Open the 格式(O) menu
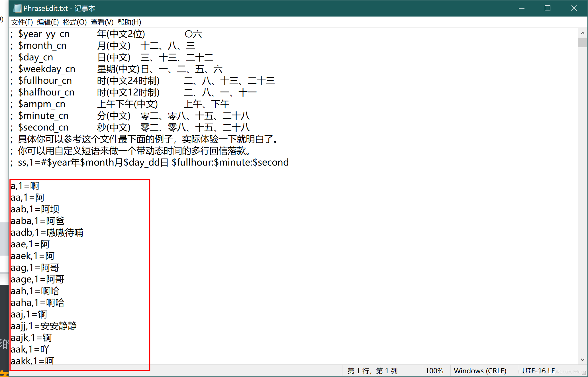This screenshot has width=588, height=377. coord(75,22)
